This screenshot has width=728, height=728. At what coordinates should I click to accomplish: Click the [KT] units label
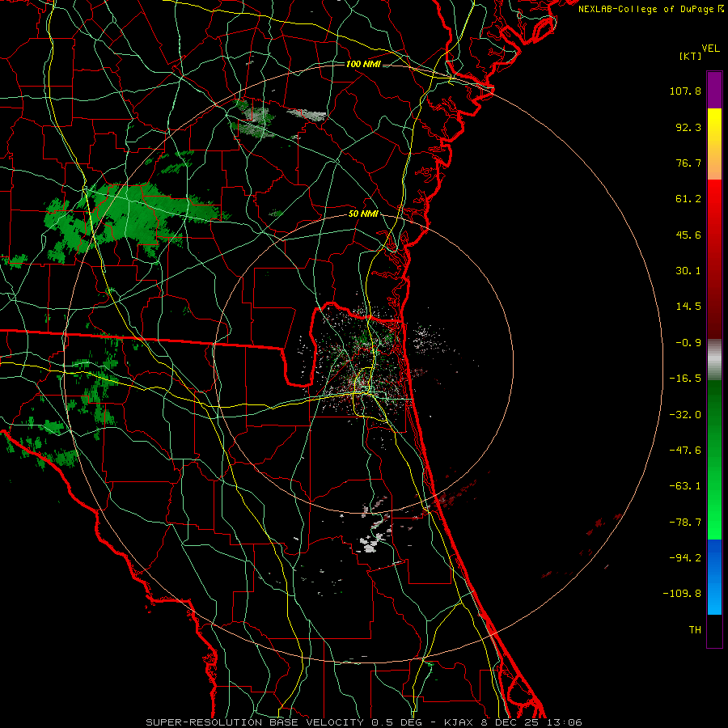[691, 56]
